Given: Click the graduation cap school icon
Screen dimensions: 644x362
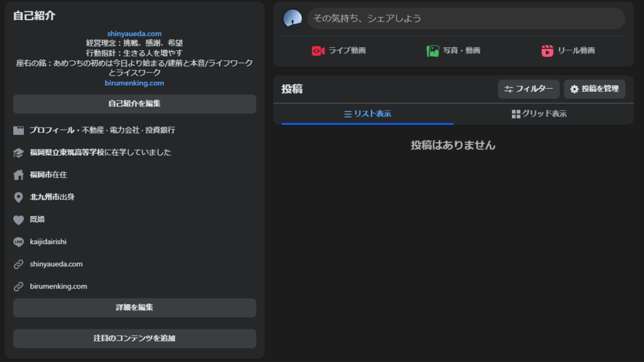Looking at the screenshot, I should (x=18, y=153).
